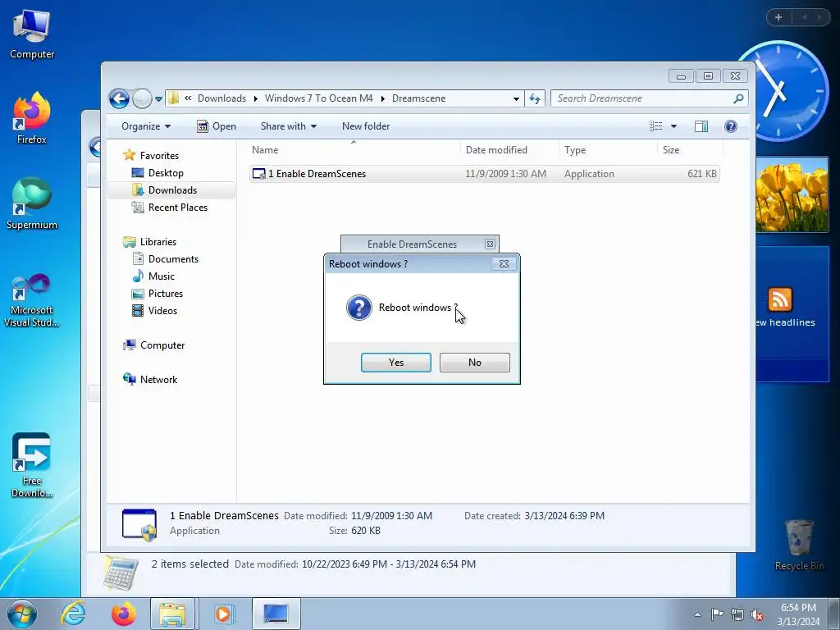
Task: Click the Search Dreamscene field
Action: pos(641,98)
